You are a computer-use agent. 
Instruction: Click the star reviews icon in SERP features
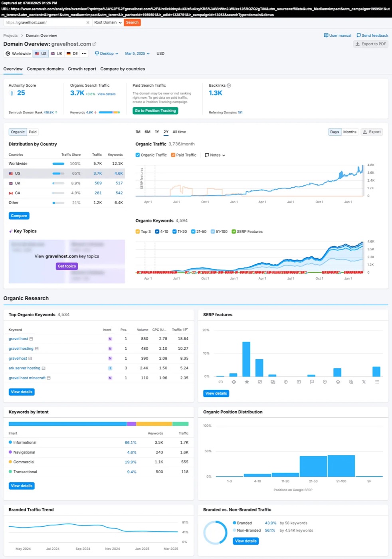coord(247,382)
